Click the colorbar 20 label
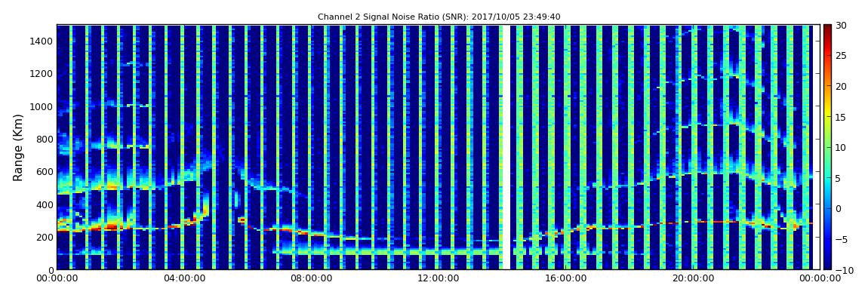Screen dimensions: 868x307 click(841, 86)
